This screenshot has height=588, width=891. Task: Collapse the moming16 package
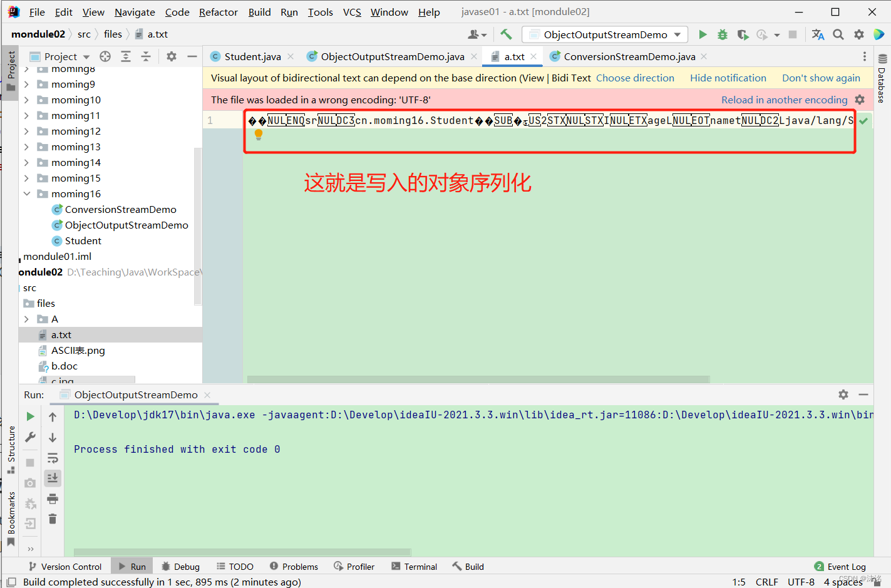click(26, 193)
